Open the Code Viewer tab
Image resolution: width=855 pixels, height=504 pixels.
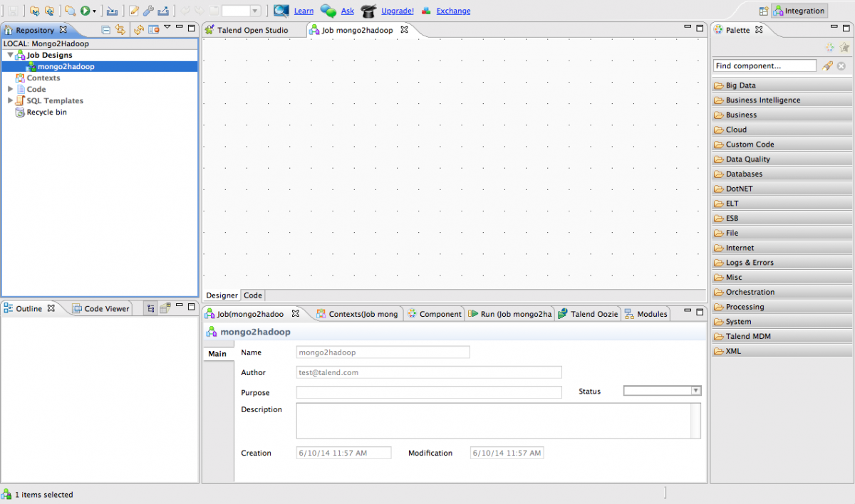tap(100, 308)
